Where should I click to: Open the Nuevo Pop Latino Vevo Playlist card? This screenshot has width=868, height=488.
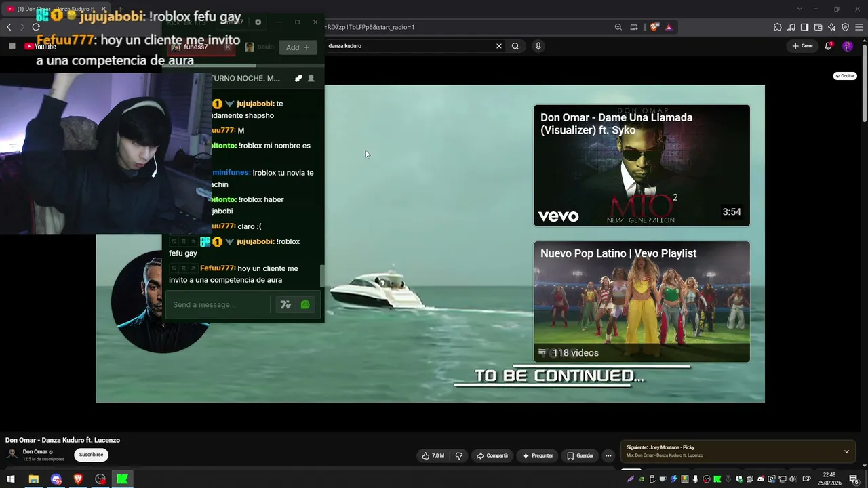point(642,302)
